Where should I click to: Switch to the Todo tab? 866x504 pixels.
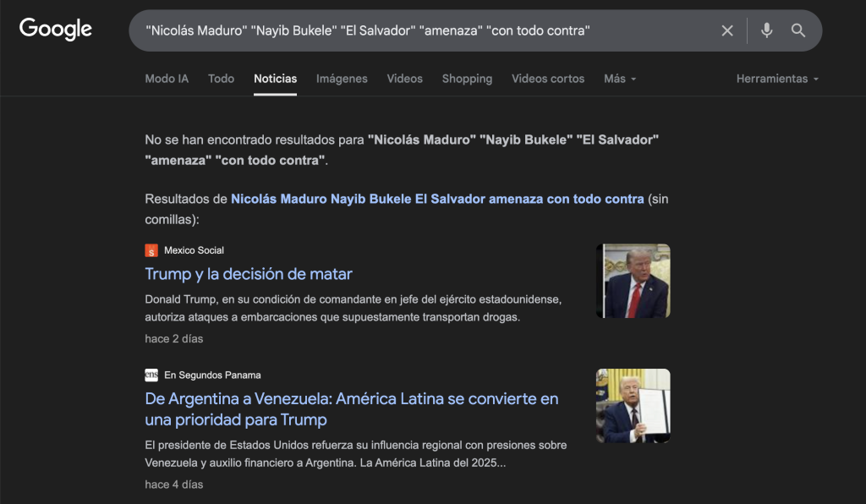coord(221,79)
